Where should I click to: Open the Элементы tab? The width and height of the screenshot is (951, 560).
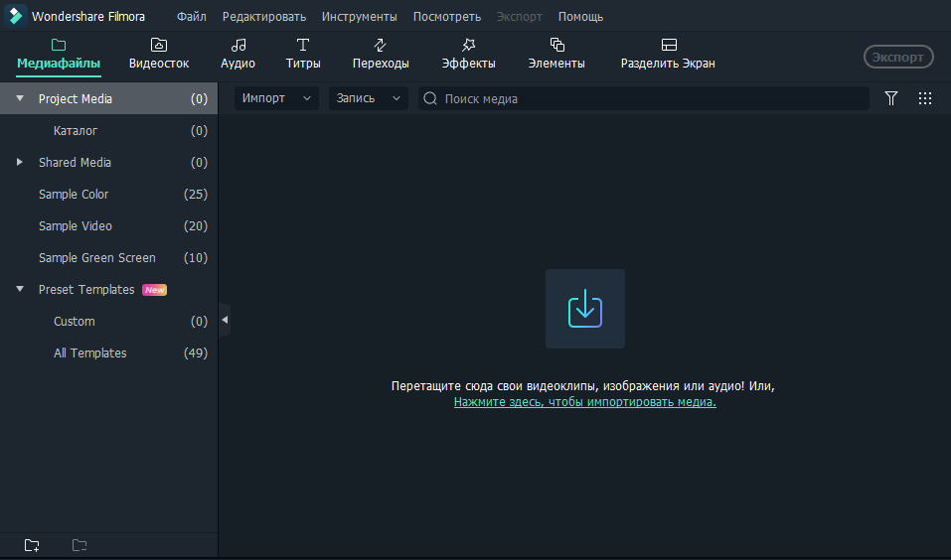click(x=556, y=55)
